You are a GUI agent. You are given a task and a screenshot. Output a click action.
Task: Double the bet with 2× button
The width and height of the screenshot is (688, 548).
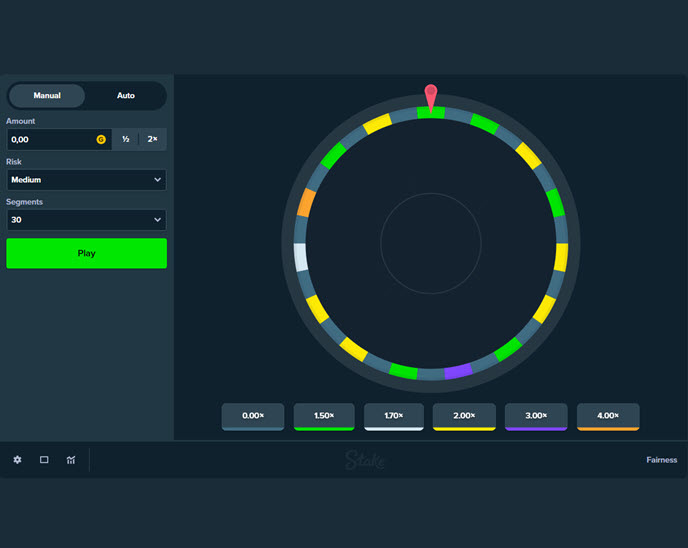click(153, 140)
